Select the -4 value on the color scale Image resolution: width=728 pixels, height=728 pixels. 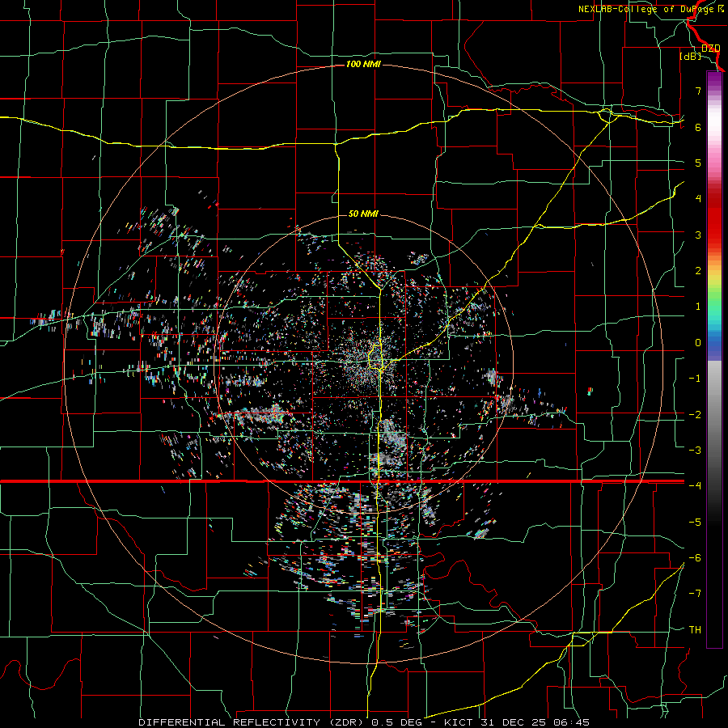[x=695, y=486]
